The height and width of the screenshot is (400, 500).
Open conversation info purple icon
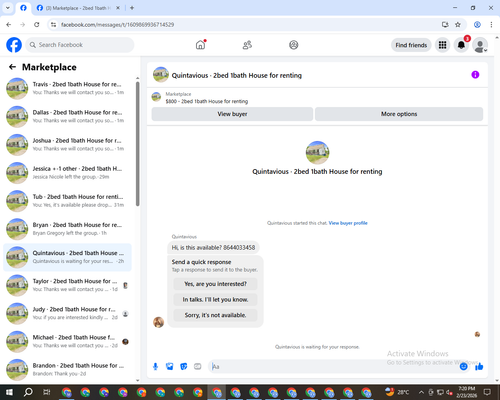tap(475, 75)
